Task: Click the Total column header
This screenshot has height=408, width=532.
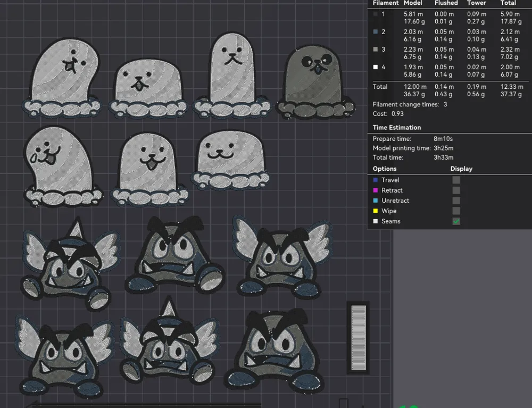Action: (508, 3)
